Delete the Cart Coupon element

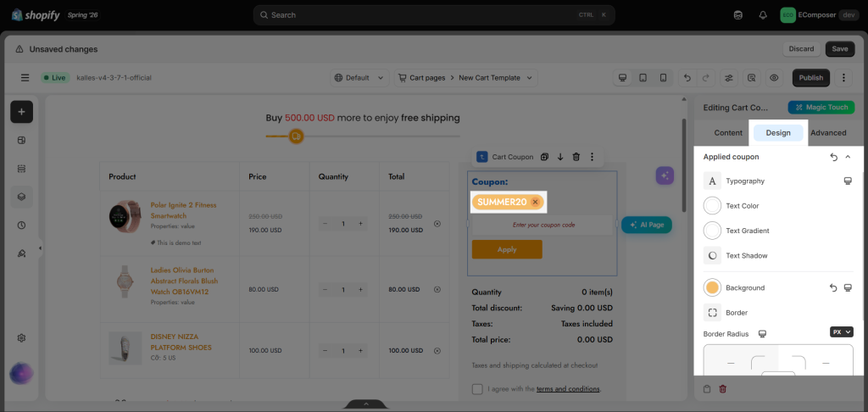click(576, 158)
